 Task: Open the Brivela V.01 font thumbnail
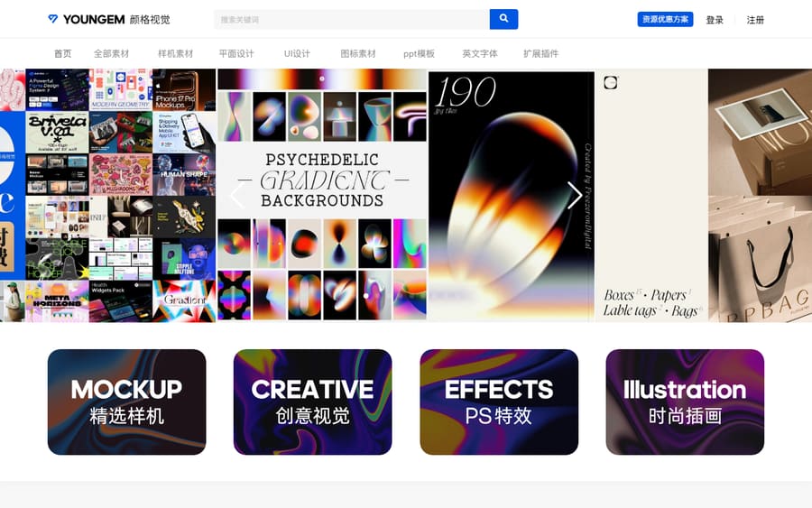(x=57, y=132)
